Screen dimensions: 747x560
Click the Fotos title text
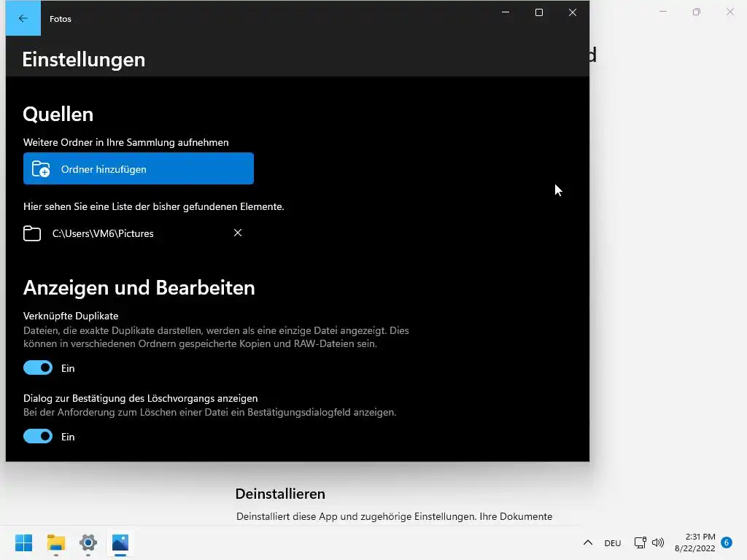click(x=61, y=19)
